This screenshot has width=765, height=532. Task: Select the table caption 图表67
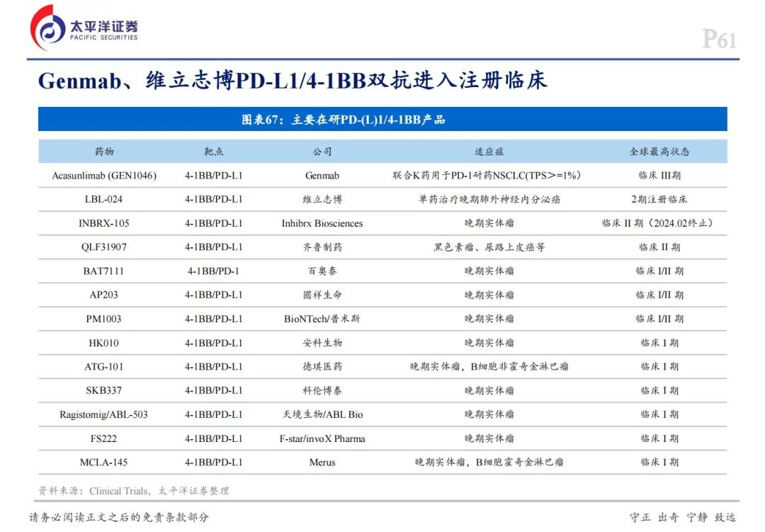pos(344,120)
